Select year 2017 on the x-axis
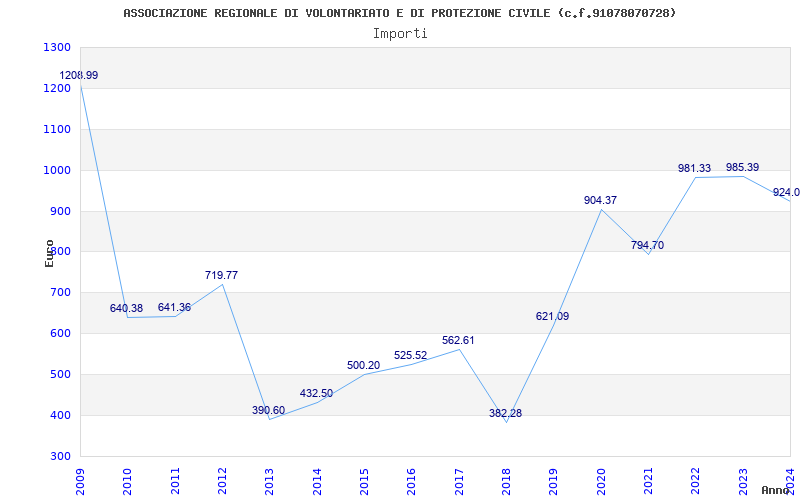The image size is (800, 500). (x=459, y=482)
